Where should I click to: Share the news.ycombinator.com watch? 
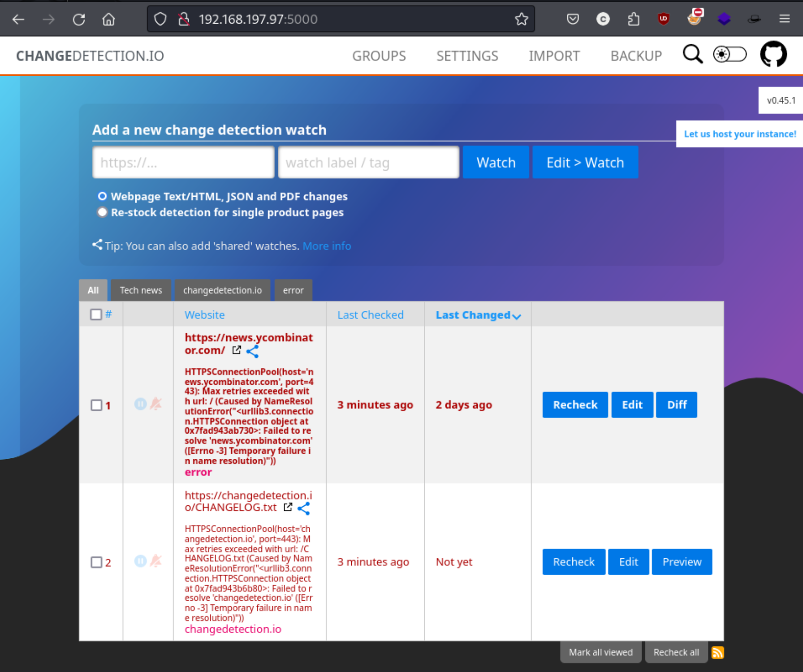pos(253,351)
